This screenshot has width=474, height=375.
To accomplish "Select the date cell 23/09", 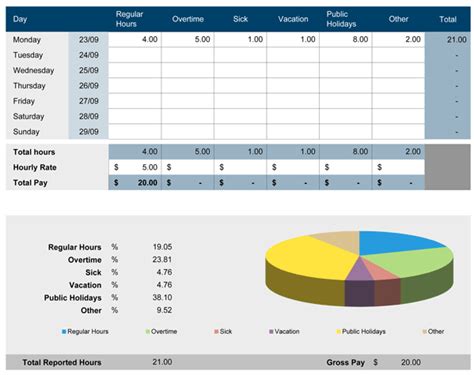I will coord(89,40).
